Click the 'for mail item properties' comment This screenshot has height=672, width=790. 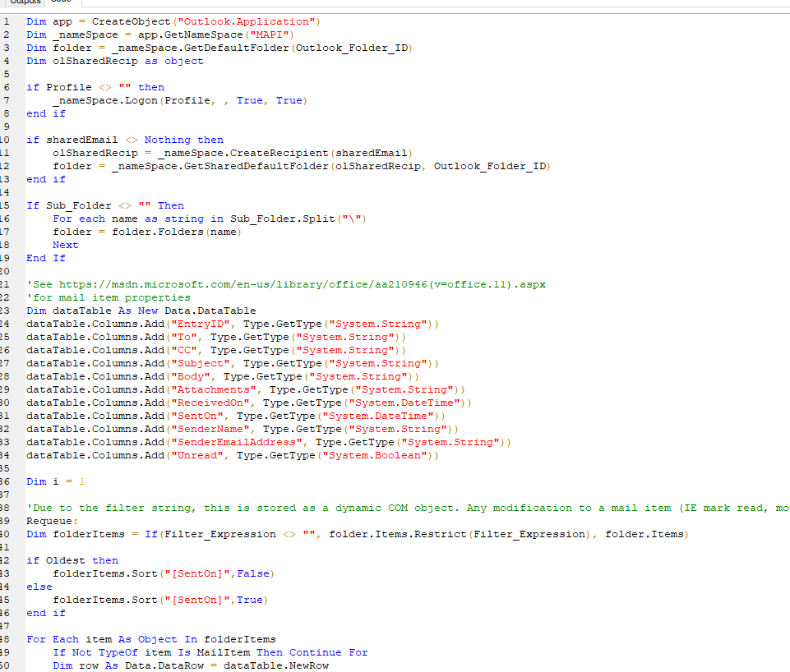109,297
